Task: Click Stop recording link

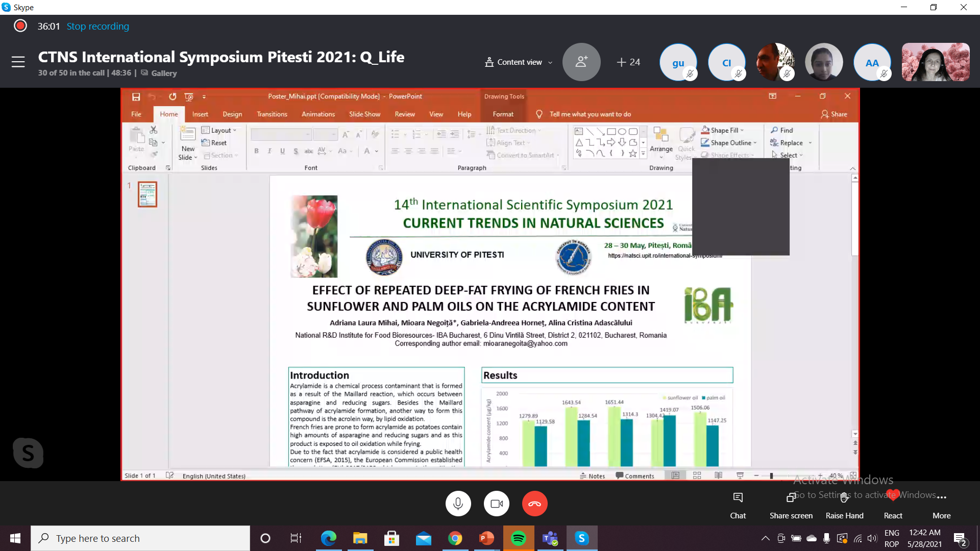Action: click(x=97, y=26)
